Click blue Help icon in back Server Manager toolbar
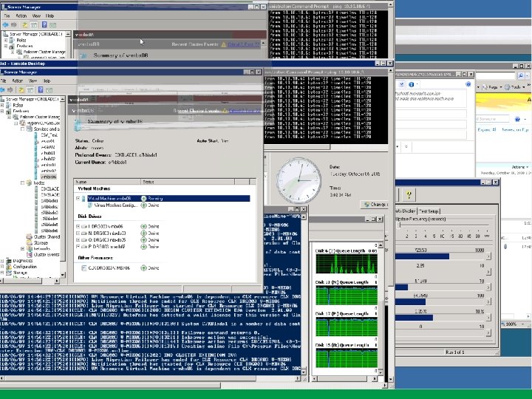 (x=44, y=25)
